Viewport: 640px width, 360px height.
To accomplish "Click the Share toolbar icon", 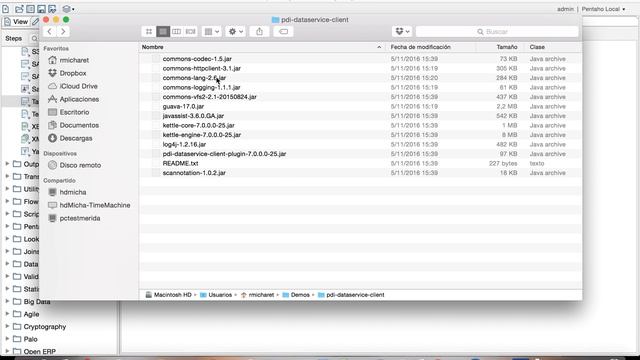I will [x=259, y=31].
